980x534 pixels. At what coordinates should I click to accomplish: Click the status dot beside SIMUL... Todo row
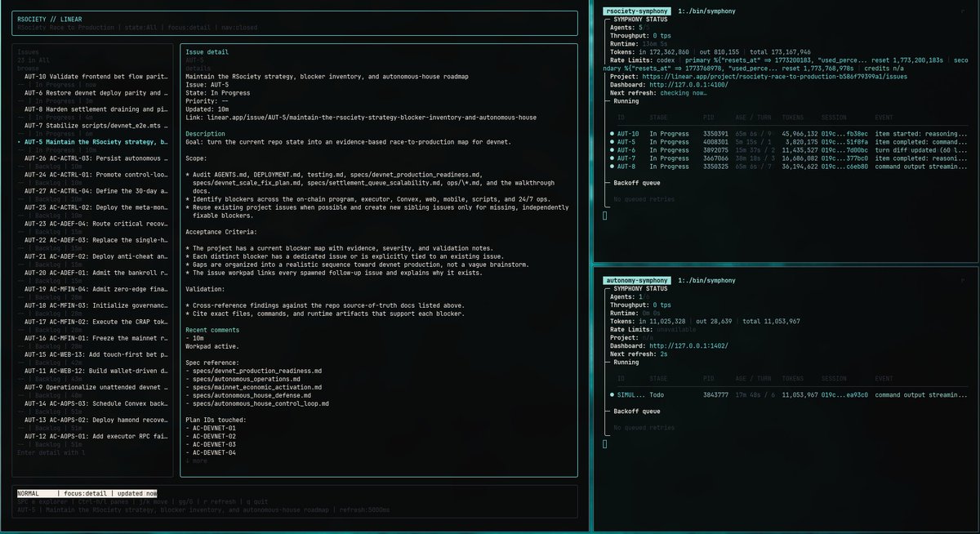click(x=612, y=394)
